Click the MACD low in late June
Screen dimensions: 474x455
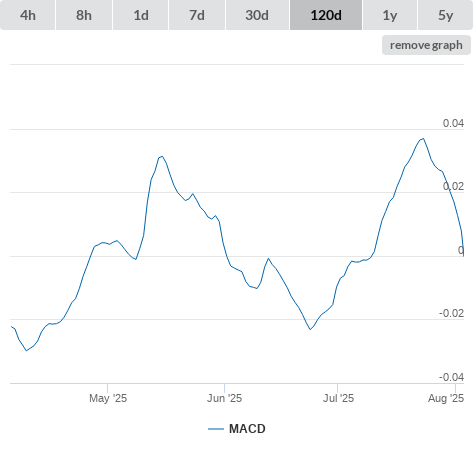click(x=310, y=329)
